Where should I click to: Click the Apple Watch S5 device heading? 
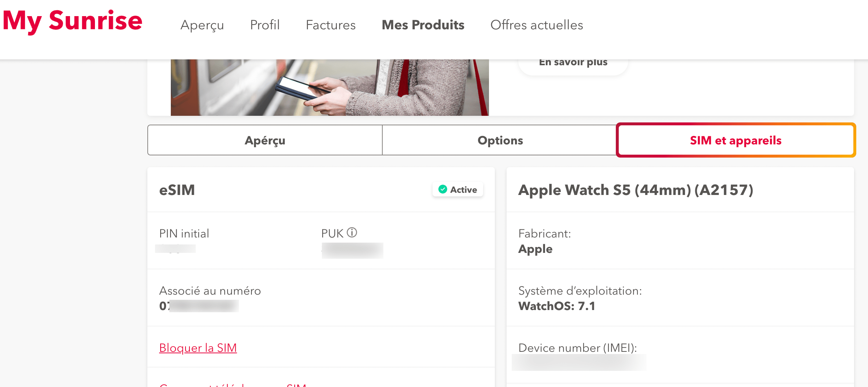coord(636,190)
